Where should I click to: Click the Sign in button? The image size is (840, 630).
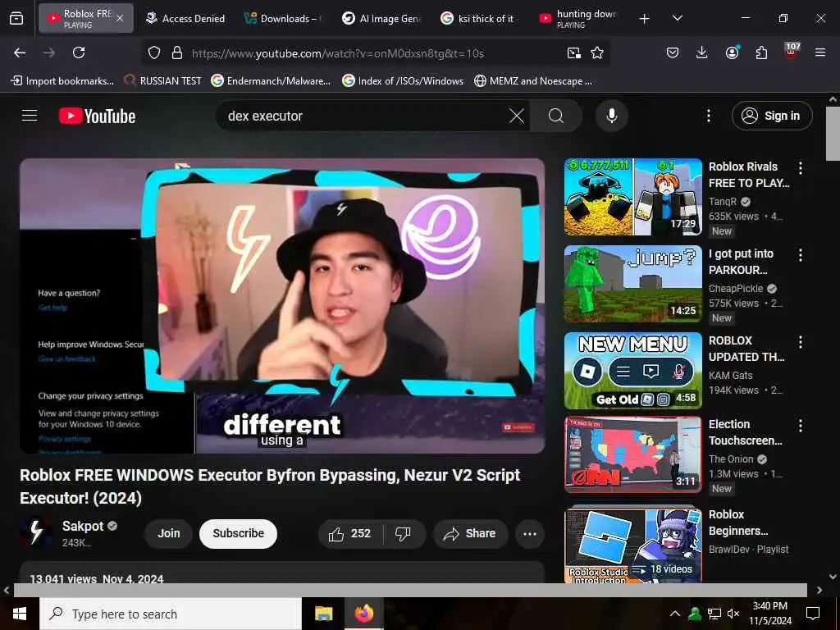[772, 116]
